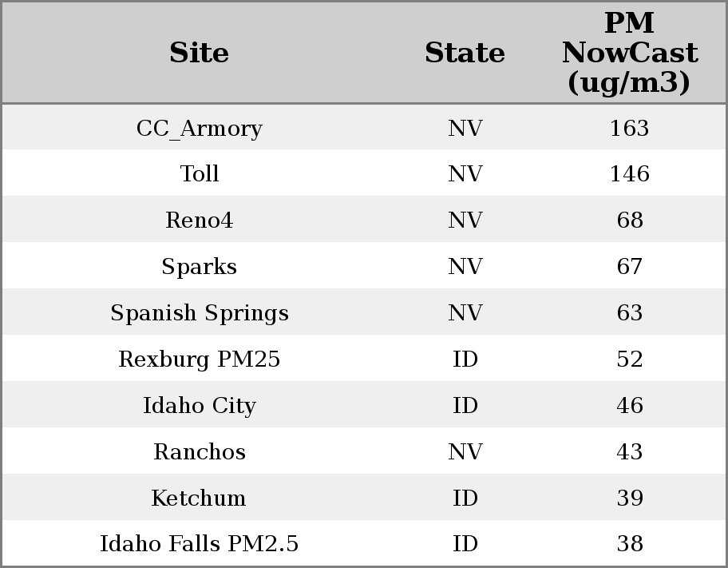The width and height of the screenshot is (728, 568).
Task: Click the 163 NowCast value
Action: pos(629,129)
